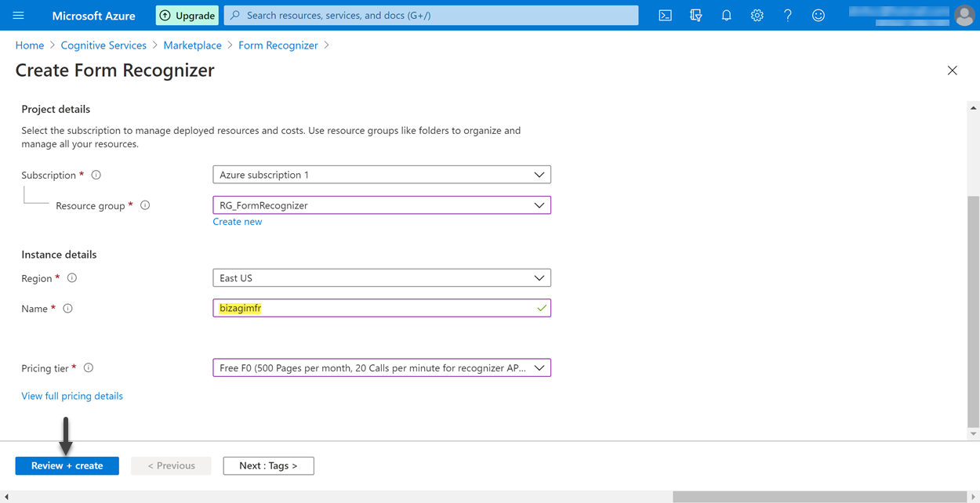The height and width of the screenshot is (503, 980).
Task: Focus the Search resources search box
Action: click(x=431, y=16)
